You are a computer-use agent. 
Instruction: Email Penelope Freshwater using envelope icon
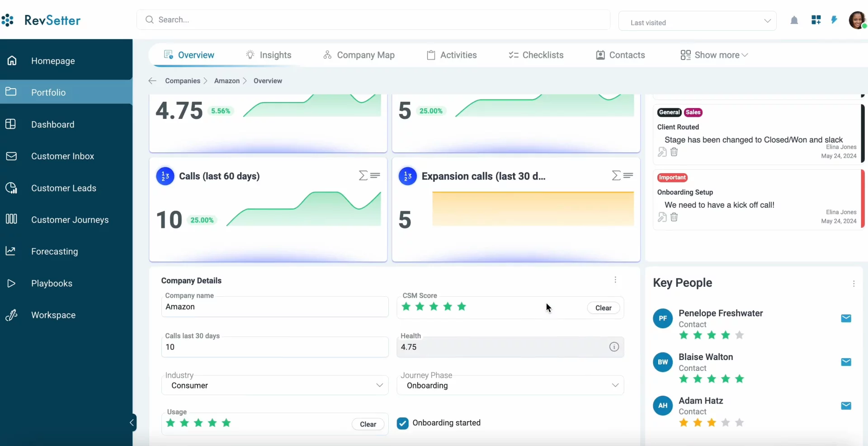point(846,318)
